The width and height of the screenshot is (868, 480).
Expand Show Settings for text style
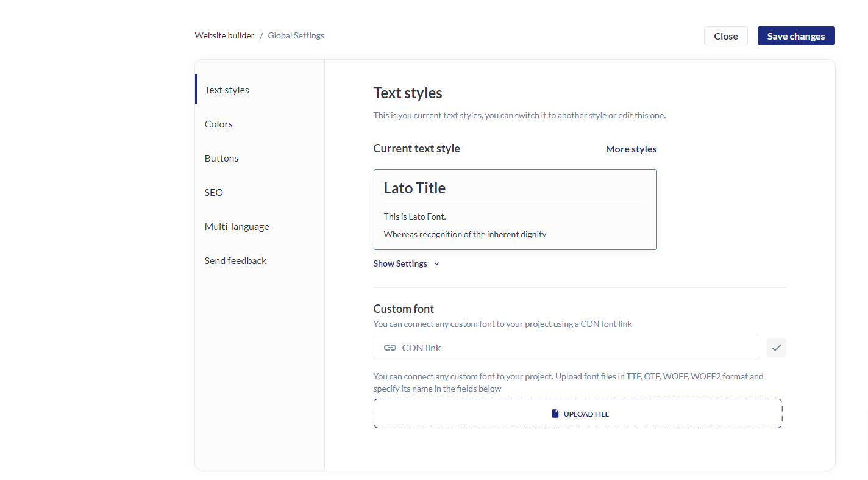pyautogui.click(x=400, y=264)
